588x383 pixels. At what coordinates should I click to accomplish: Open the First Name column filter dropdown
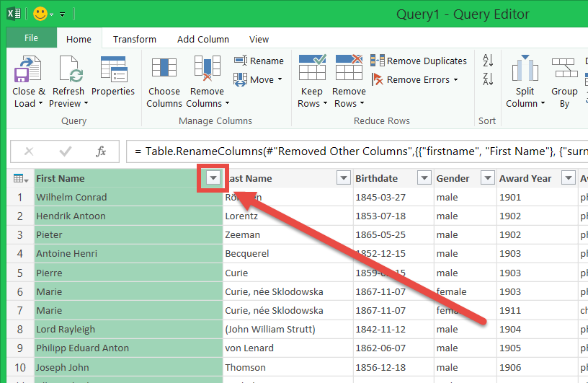(x=213, y=179)
